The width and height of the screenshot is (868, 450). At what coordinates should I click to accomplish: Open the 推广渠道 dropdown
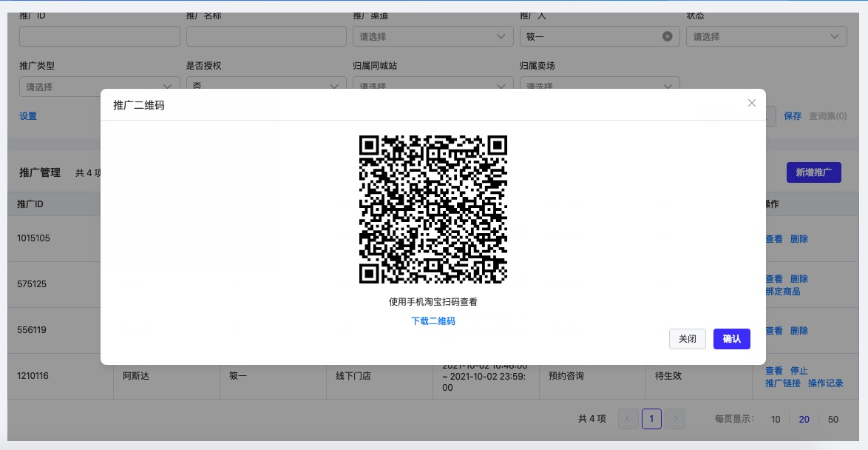433,36
